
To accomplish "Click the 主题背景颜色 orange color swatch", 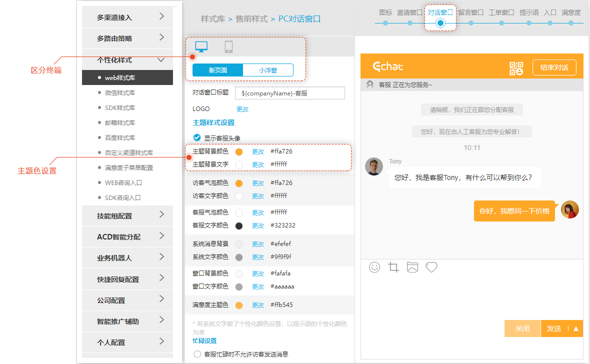I will tap(239, 151).
